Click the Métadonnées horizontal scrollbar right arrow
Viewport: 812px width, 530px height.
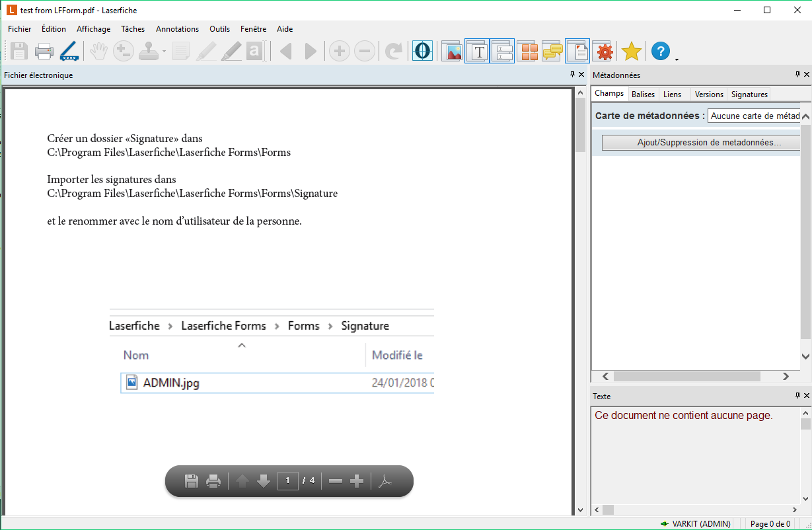(x=786, y=376)
